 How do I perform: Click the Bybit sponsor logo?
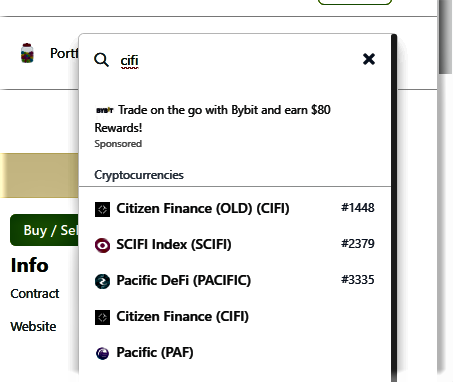coord(105,110)
